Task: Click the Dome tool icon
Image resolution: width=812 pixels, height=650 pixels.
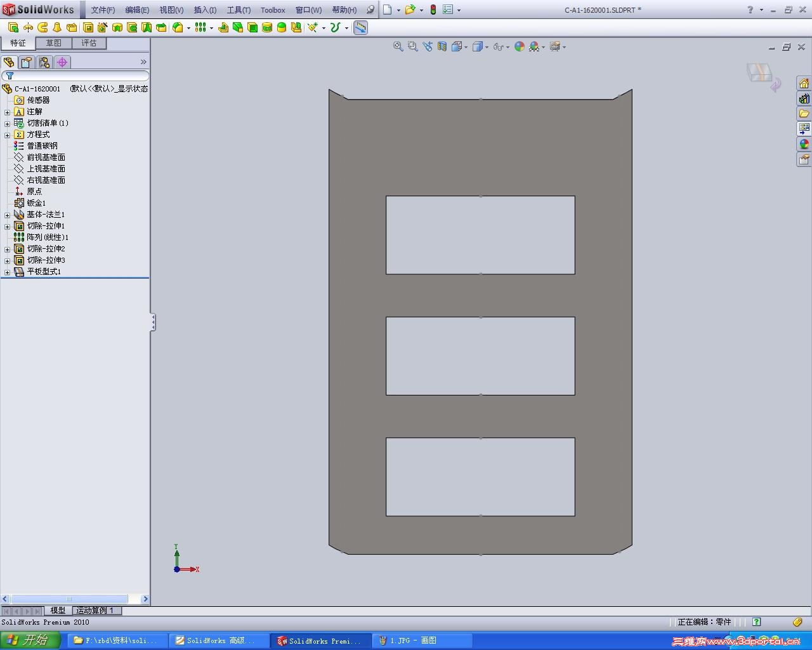Action: [x=282, y=27]
